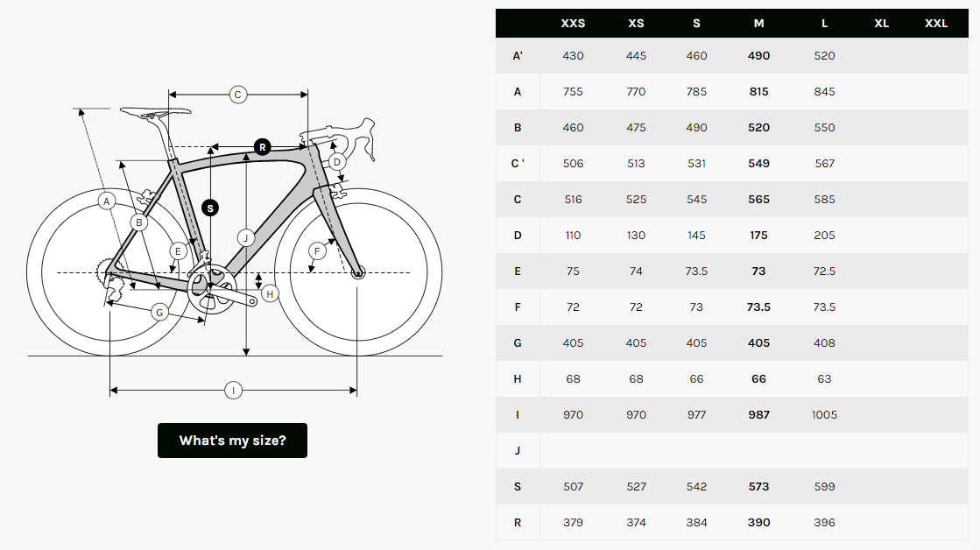Click the circled G chainstay label
The height and width of the screenshot is (550, 980).
[159, 312]
